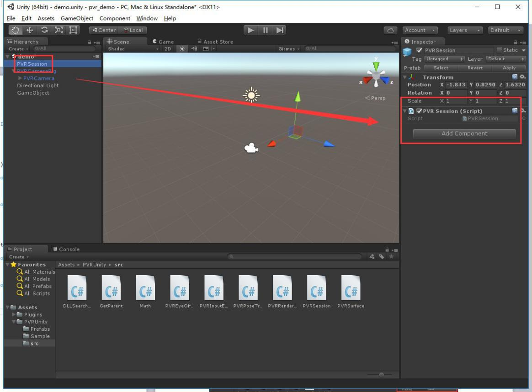The height and width of the screenshot is (392, 532).
Task: Open the cloud services panel
Action: click(x=390, y=30)
